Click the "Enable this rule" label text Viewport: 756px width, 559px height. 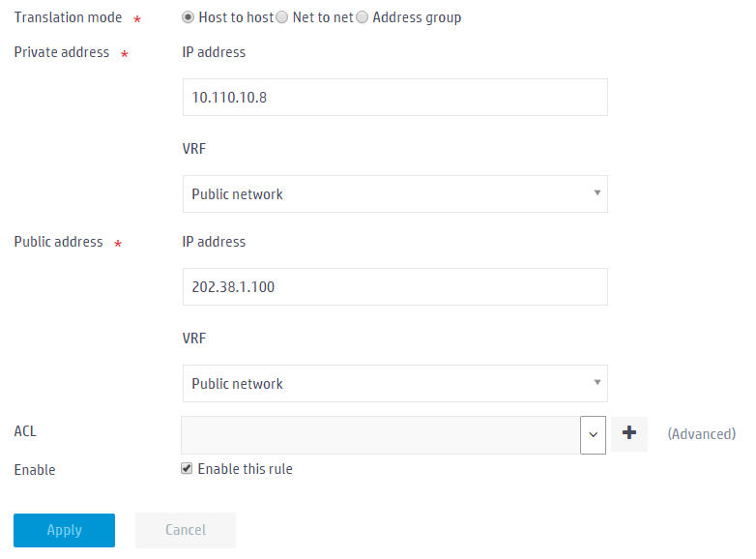point(245,469)
